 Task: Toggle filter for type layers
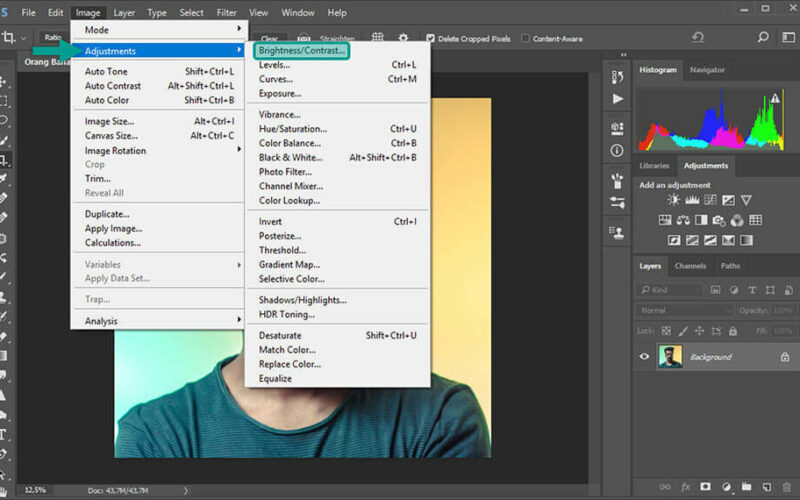point(752,290)
